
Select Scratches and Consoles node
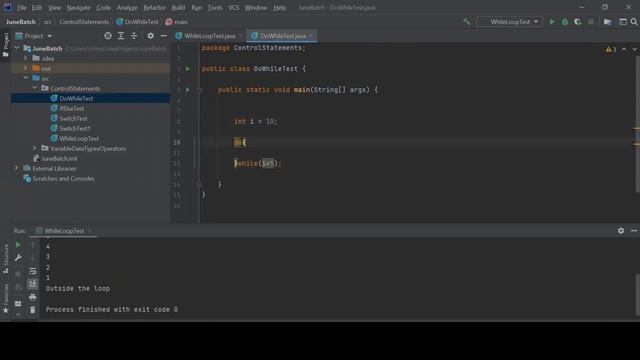point(63,179)
